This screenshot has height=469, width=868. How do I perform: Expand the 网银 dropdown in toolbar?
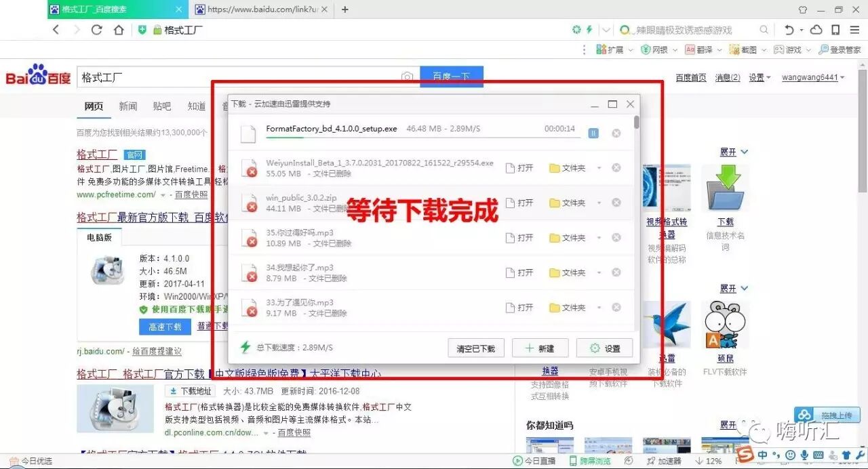[x=675, y=49]
